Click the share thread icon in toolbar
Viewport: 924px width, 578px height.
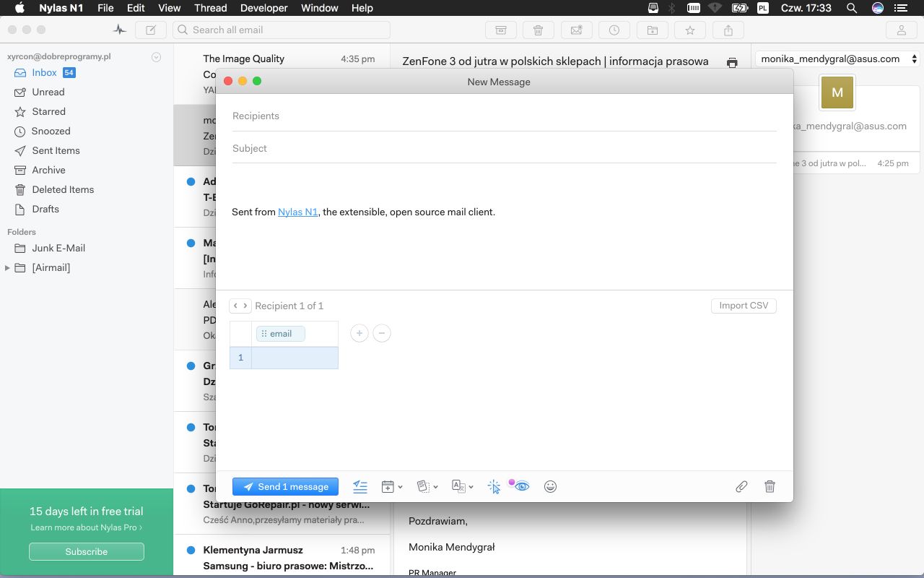click(728, 30)
